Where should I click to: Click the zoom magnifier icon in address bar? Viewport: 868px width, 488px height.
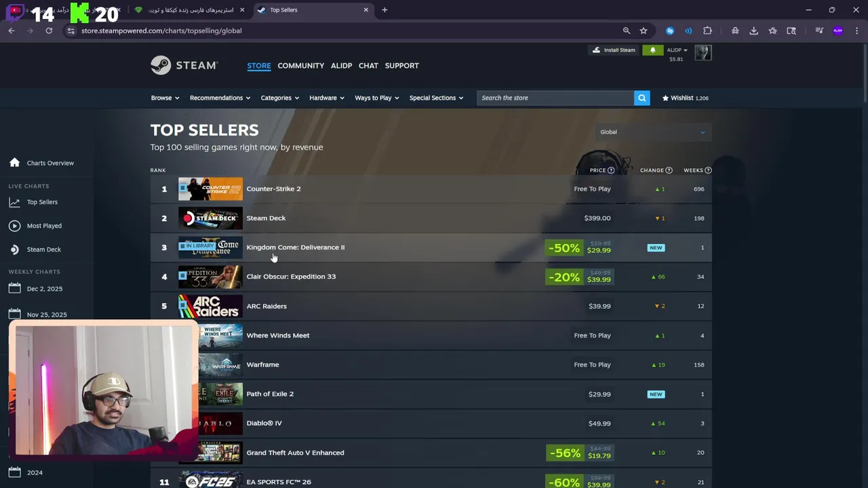pyautogui.click(x=627, y=30)
